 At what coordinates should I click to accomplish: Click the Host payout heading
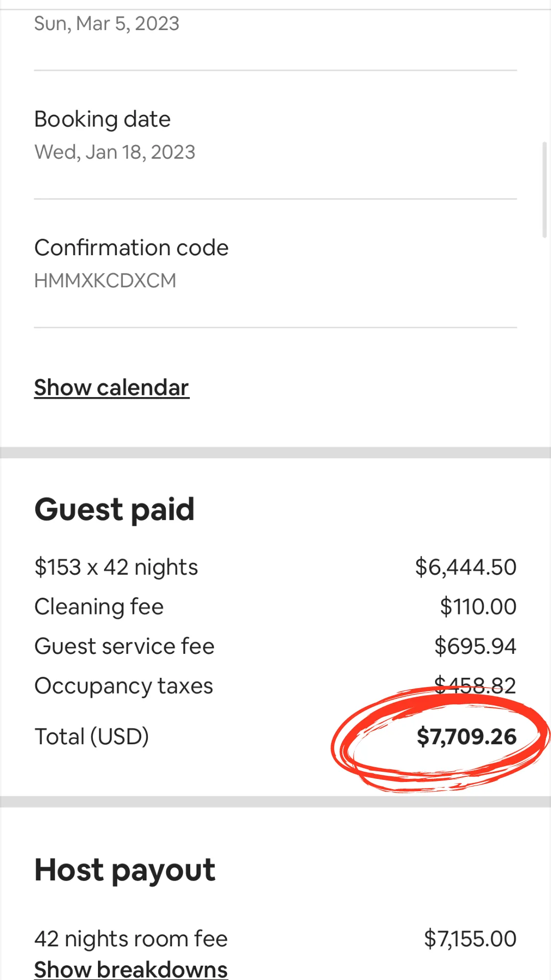coord(124,870)
